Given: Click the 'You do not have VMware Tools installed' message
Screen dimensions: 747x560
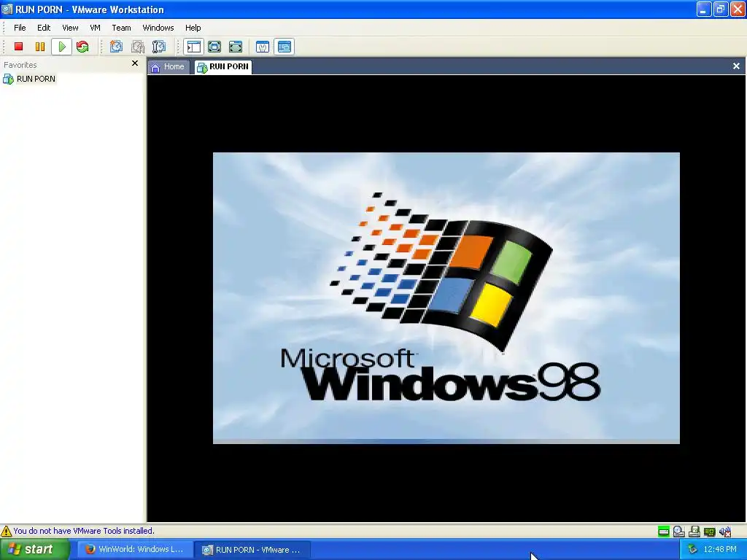Looking at the screenshot, I should point(84,531).
